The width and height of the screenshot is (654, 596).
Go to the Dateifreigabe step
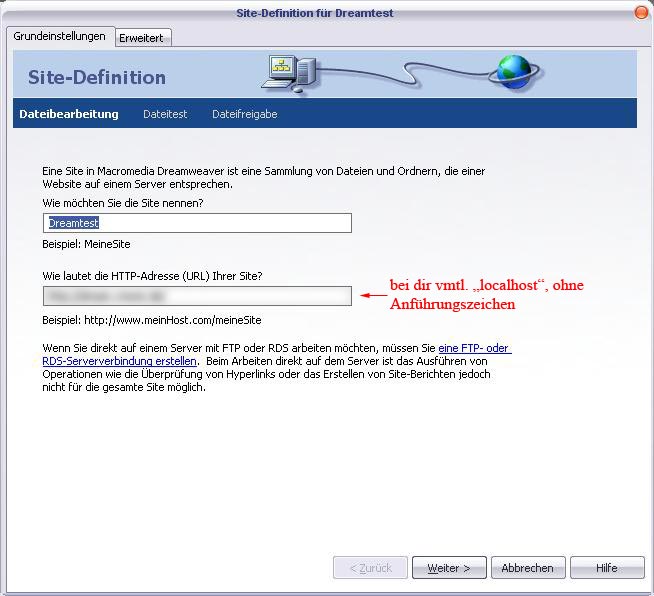245,114
